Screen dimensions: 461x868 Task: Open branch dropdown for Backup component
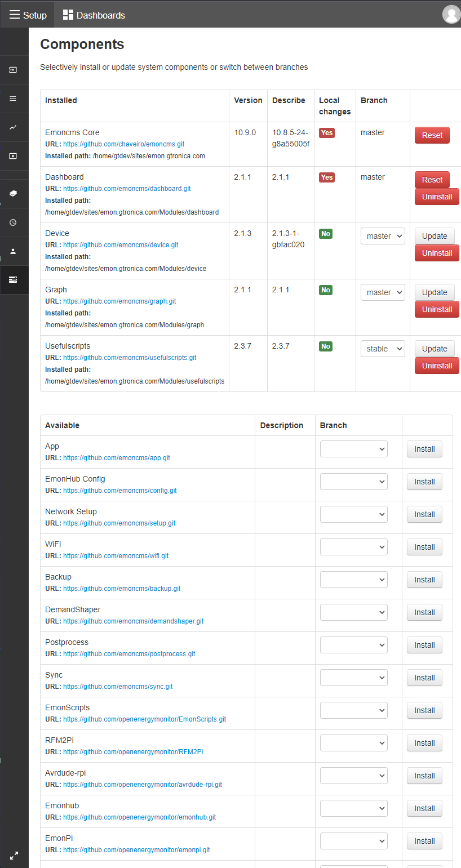[x=354, y=580]
